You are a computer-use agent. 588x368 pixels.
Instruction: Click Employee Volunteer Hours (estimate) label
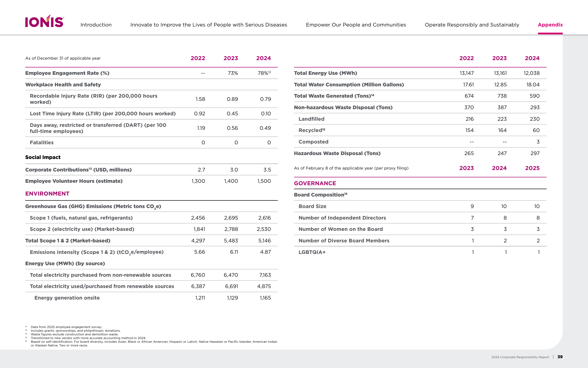pos(74,181)
